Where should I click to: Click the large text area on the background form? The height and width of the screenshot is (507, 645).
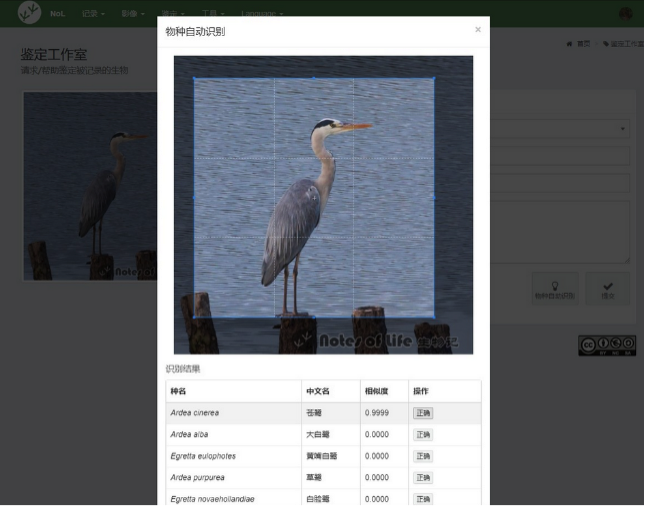(560, 232)
